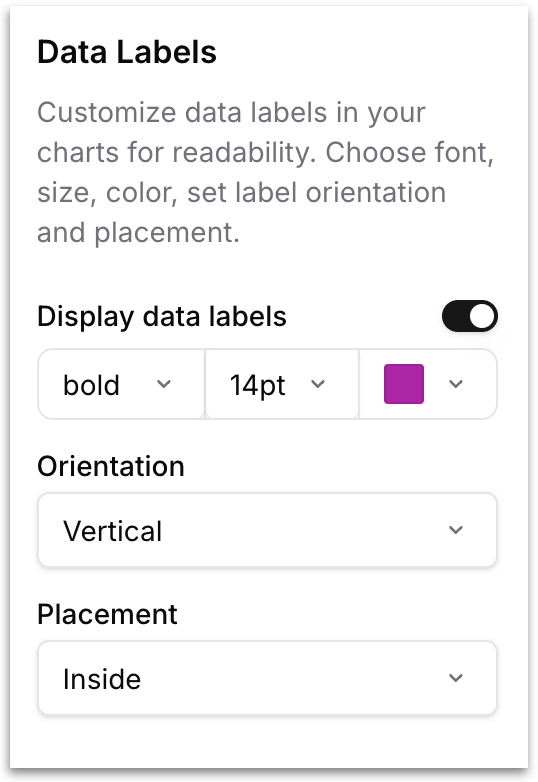Open the bold font weight dropdown
Screen dimensions: 538x782
tap(121, 384)
